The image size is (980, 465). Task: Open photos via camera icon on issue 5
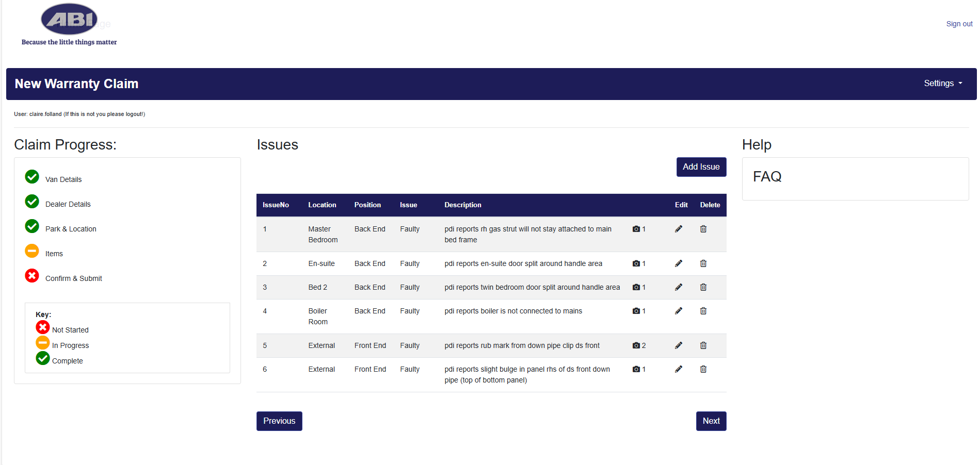point(636,345)
